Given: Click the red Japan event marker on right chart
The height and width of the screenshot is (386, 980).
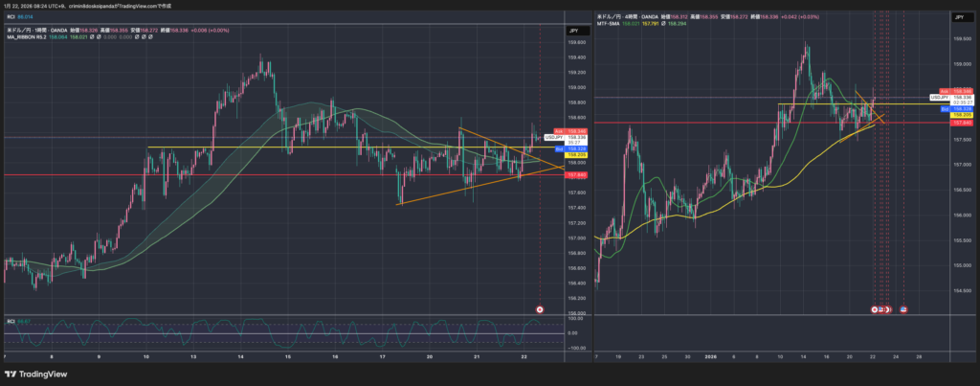Looking at the screenshot, I should 875,309.
